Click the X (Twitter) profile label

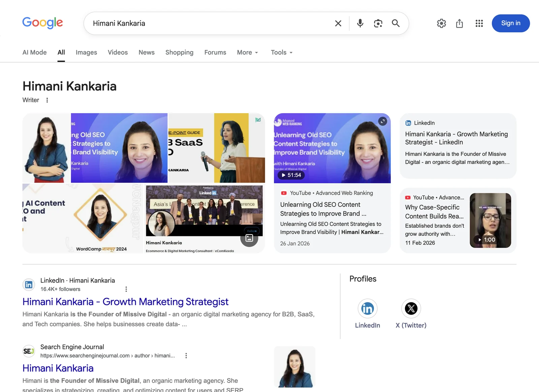[411, 325]
